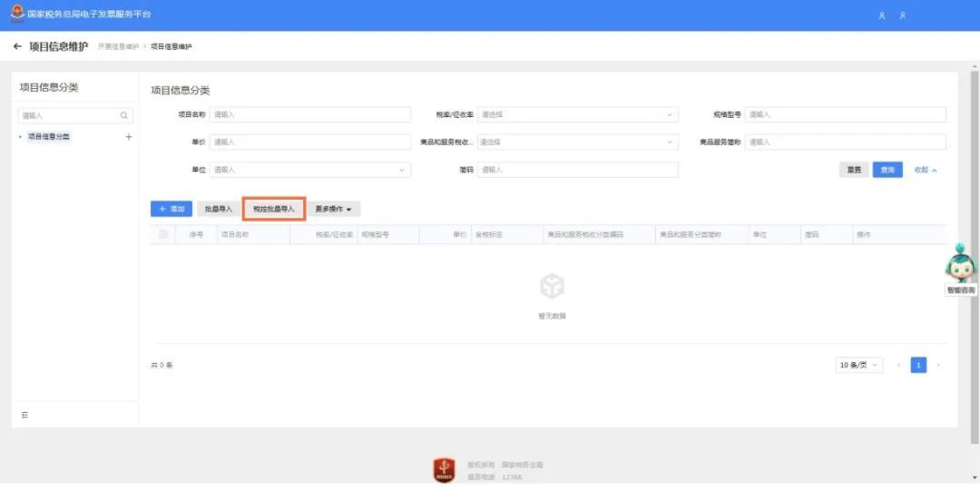Click into the 项目名称 input field
The width and height of the screenshot is (980, 501).
pyautogui.click(x=309, y=115)
